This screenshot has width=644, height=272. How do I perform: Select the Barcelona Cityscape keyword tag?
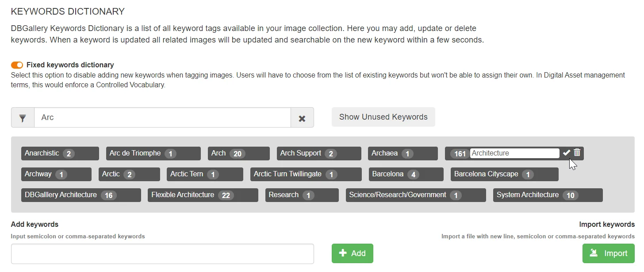coord(486,174)
